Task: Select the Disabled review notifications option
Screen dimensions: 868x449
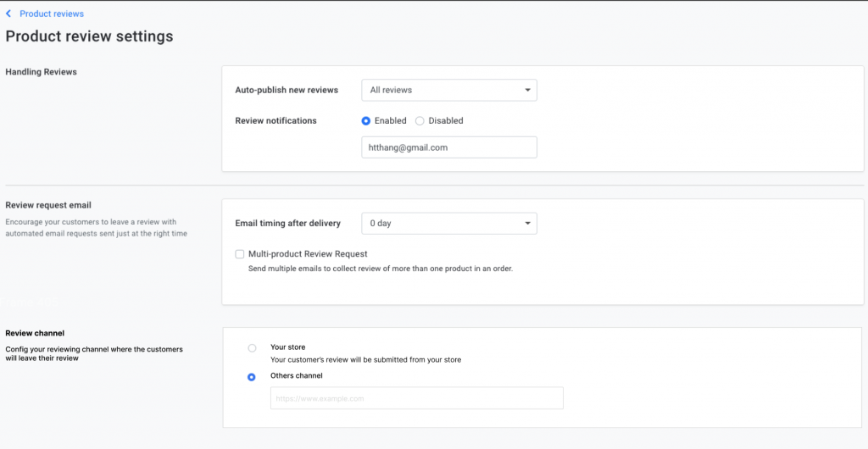Action: pyautogui.click(x=420, y=120)
